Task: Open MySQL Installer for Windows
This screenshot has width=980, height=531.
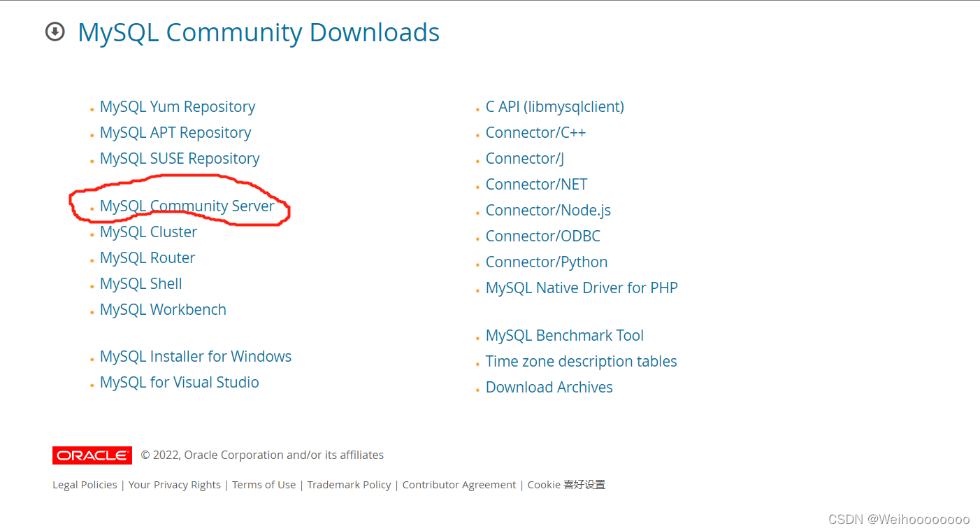Action: pos(196,357)
